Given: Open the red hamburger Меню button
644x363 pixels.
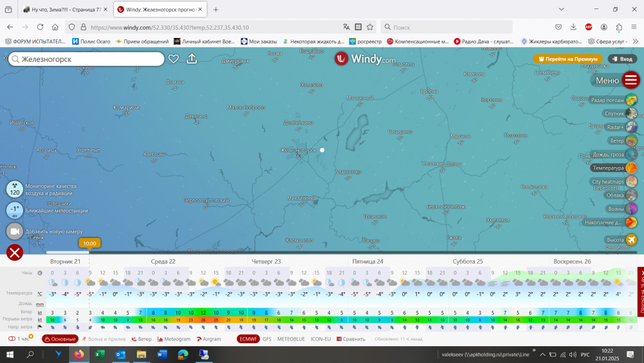Looking at the screenshot, I should [x=630, y=80].
